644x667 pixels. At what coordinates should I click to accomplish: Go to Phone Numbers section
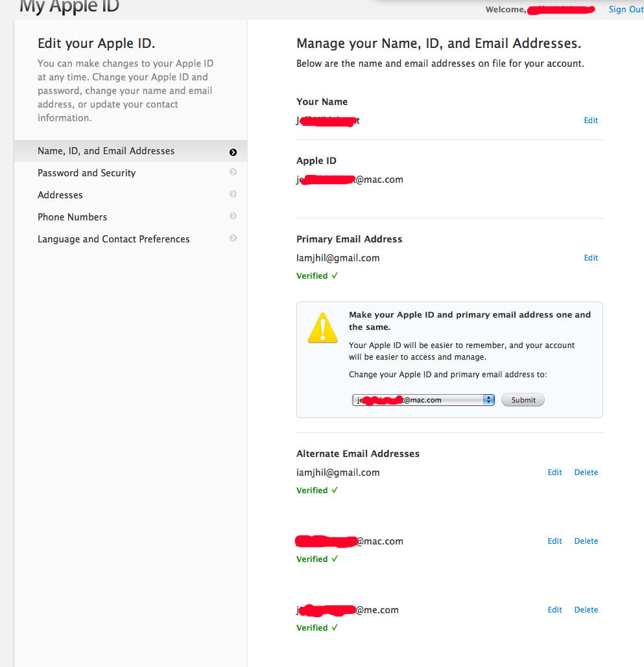pyautogui.click(x=130, y=217)
